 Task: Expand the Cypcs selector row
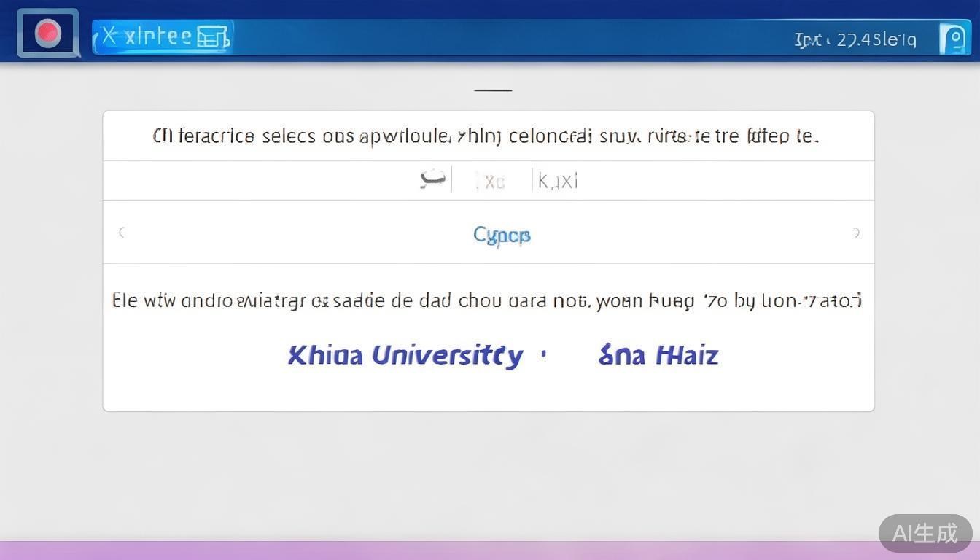pyautogui.click(x=502, y=235)
